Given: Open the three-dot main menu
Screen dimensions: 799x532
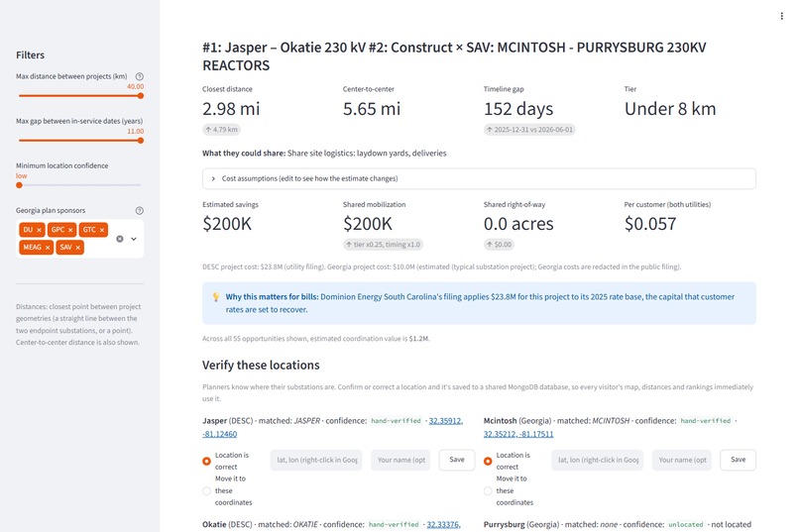Looking at the screenshot, I should pyautogui.click(x=781, y=16).
